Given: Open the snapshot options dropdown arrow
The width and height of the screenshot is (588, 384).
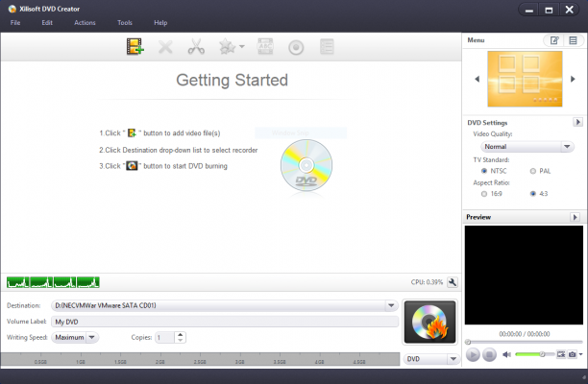Looking at the screenshot, I should (x=580, y=354).
